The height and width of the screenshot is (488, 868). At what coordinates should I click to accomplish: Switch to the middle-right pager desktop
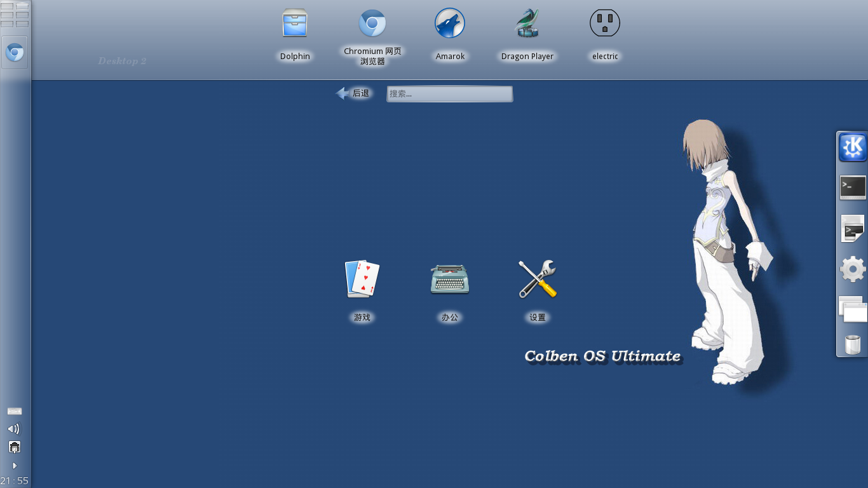pos(22,15)
